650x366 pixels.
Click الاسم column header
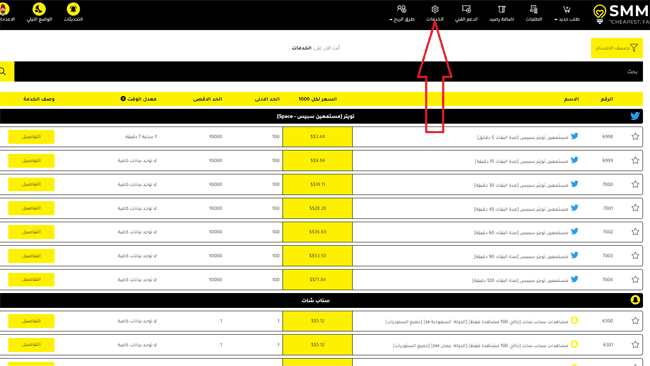571,99
